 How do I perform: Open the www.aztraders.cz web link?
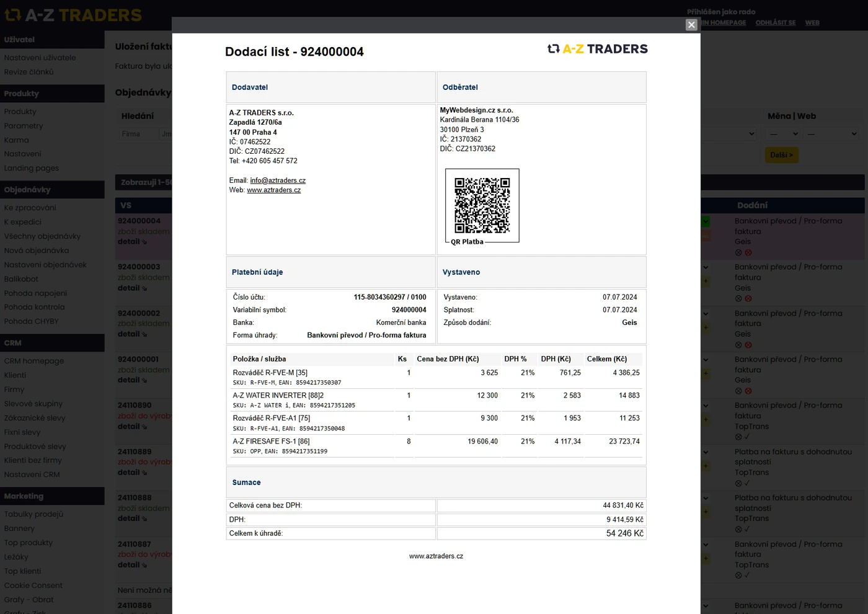pos(273,190)
